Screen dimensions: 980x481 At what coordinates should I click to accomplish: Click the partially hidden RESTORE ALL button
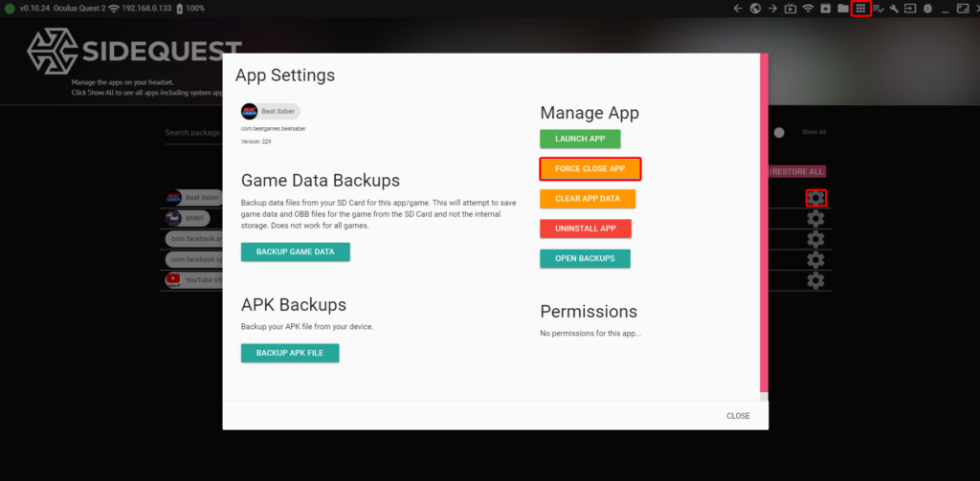797,172
